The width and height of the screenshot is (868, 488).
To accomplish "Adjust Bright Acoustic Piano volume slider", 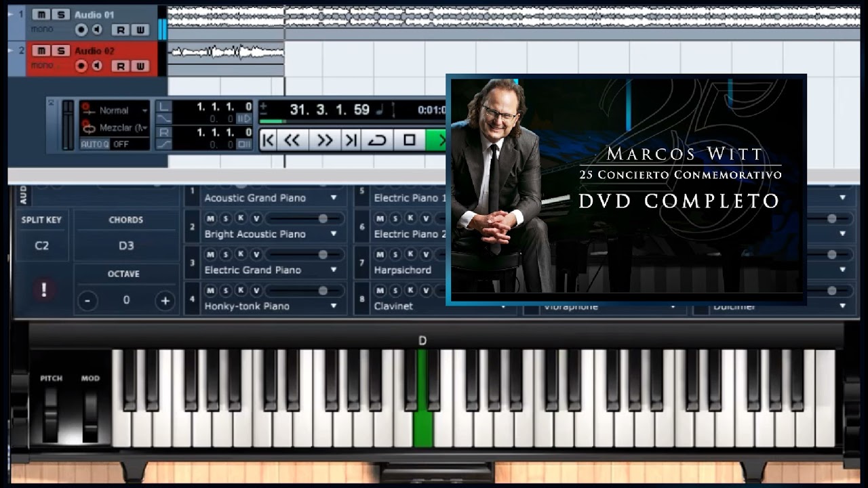I will 305,218.
